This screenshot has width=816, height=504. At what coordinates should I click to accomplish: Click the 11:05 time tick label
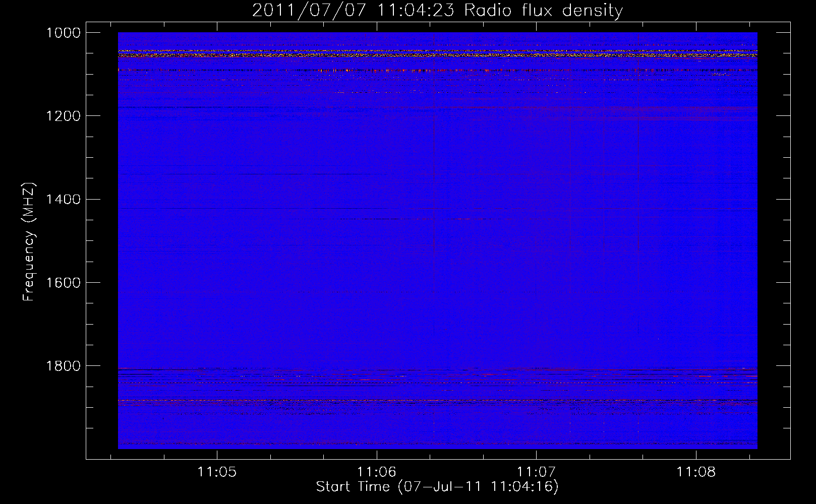(217, 472)
